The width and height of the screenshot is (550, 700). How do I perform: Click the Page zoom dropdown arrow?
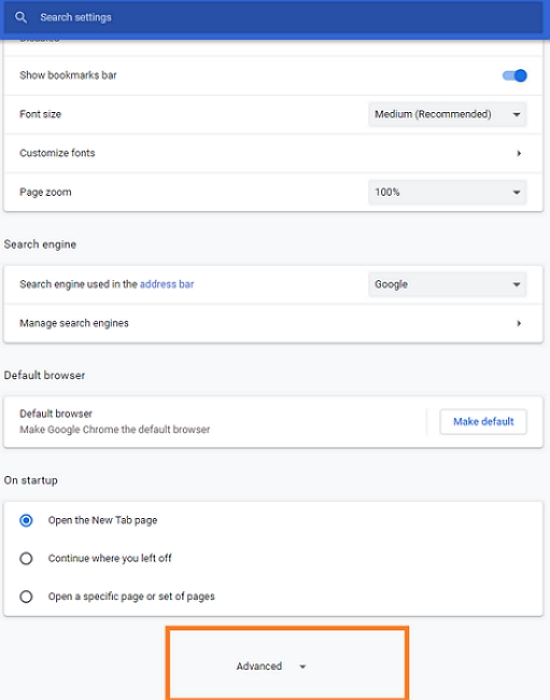coord(517,192)
